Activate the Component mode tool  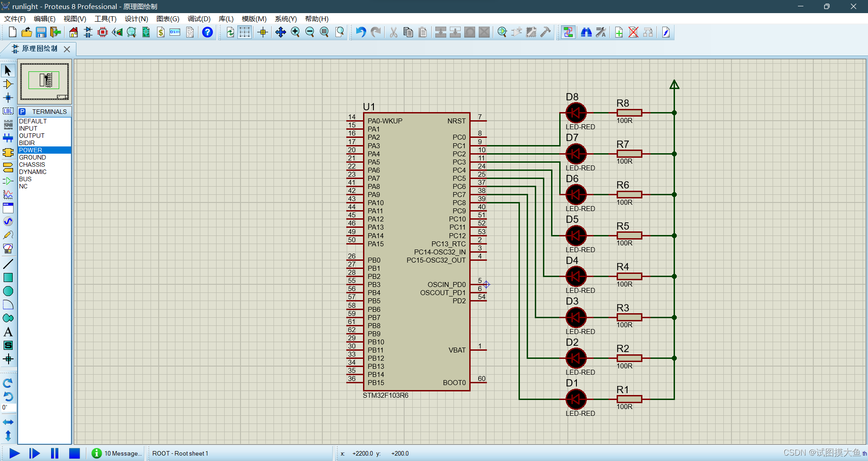[x=8, y=84]
